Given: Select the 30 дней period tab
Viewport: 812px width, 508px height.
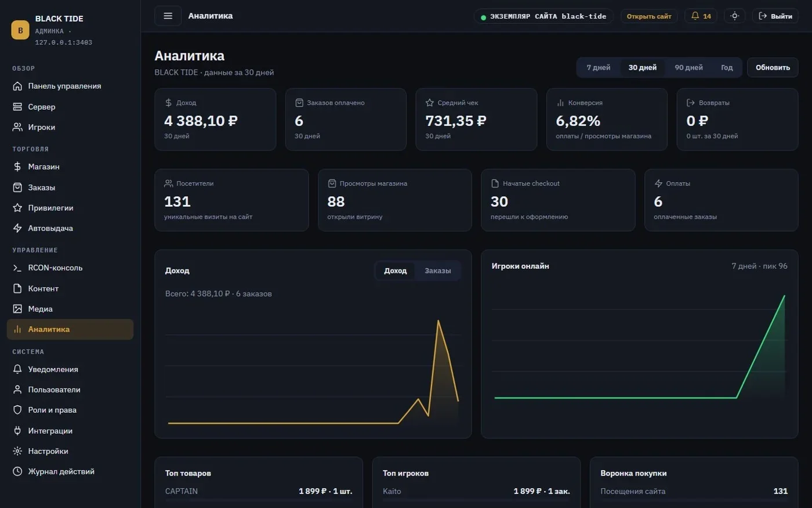Looking at the screenshot, I should 643,67.
